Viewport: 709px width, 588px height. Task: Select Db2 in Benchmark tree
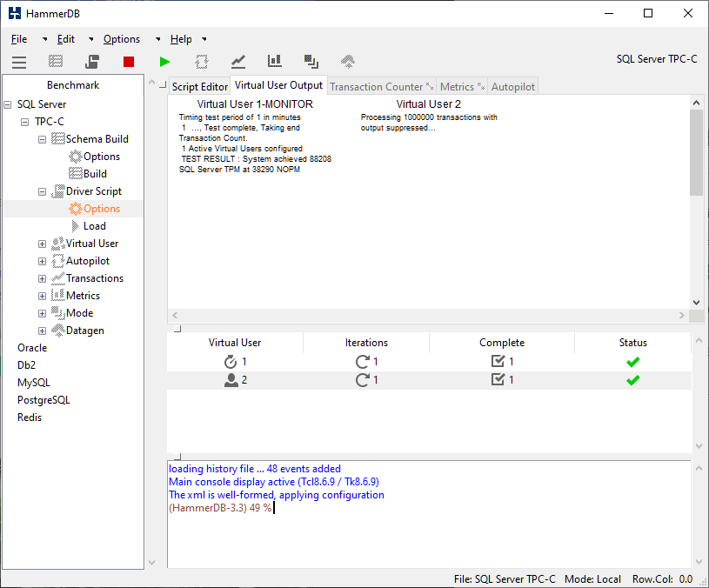(x=26, y=365)
